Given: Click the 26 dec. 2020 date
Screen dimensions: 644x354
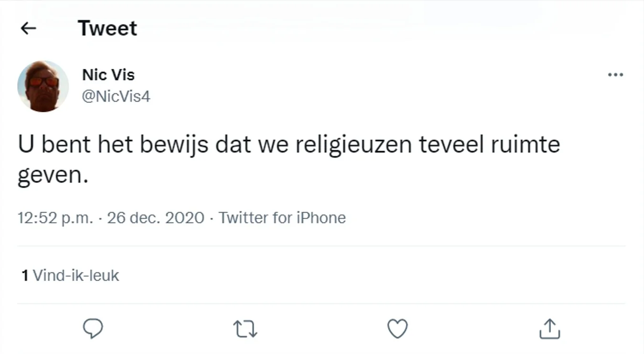Looking at the screenshot, I should coord(156,218).
